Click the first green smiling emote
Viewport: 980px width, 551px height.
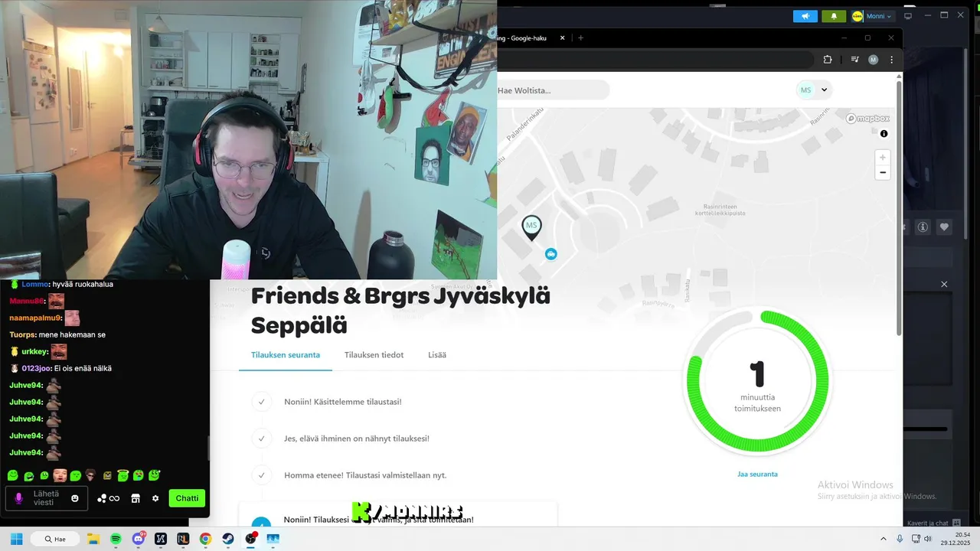point(12,475)
